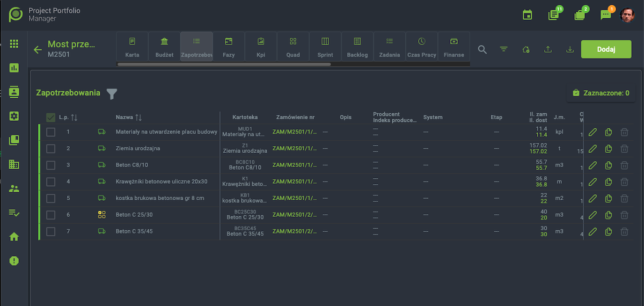Sort by L.p. column arrows
This screenshot has width=644, height=306.
75,118
